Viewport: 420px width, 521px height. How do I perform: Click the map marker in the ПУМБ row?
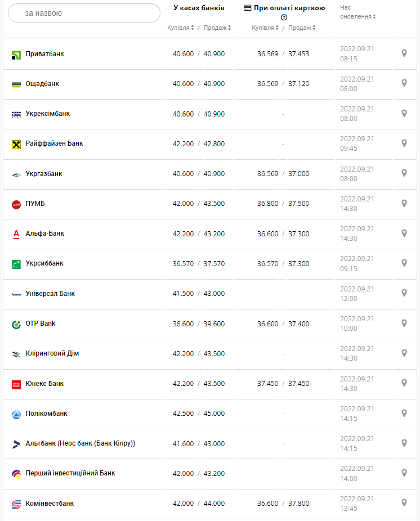point(404,203)
